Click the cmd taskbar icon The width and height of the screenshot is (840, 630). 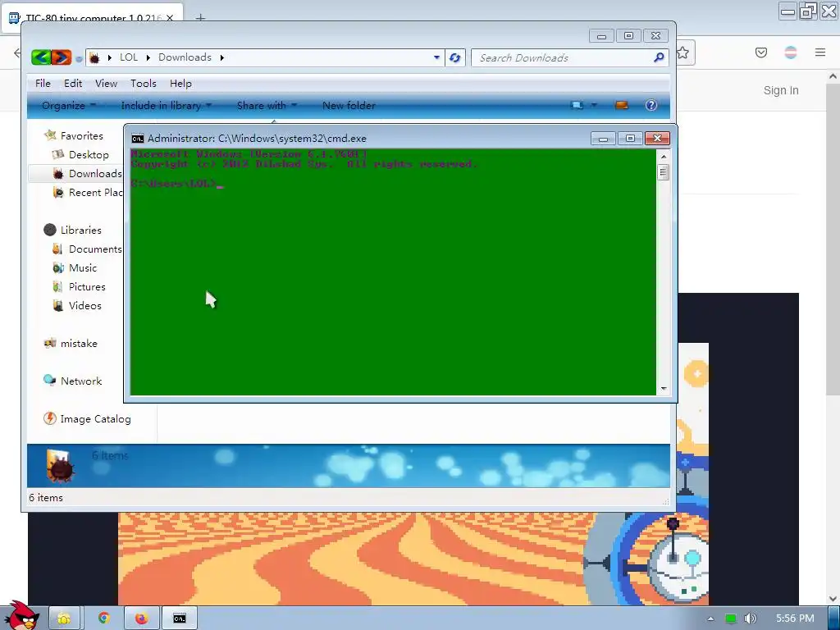tap(180, 619)
